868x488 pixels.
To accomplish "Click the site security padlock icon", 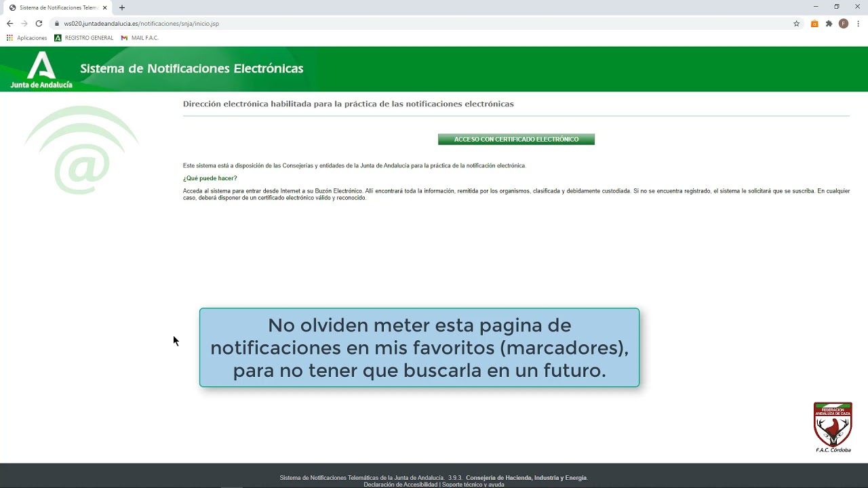I will 57,22.
